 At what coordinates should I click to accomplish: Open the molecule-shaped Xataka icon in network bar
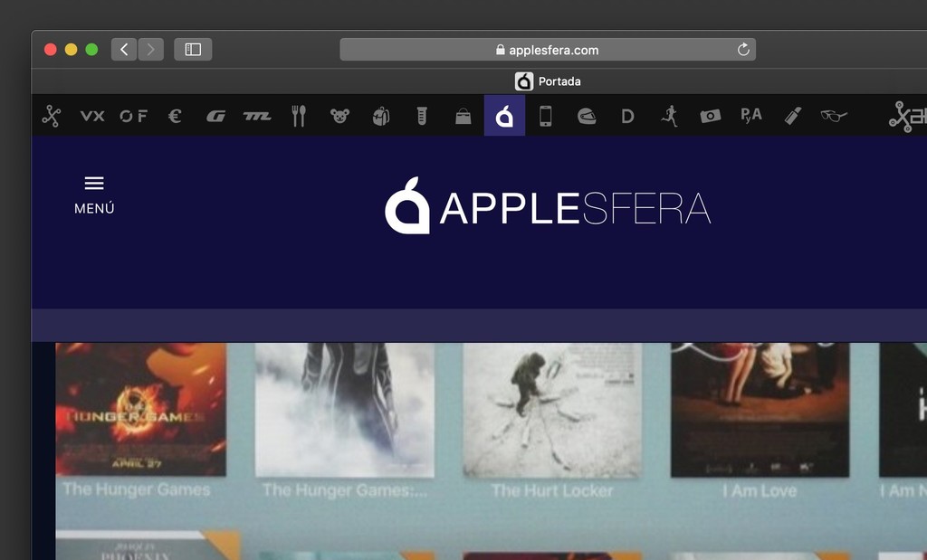pyautogui.click(x=52, y=115)
